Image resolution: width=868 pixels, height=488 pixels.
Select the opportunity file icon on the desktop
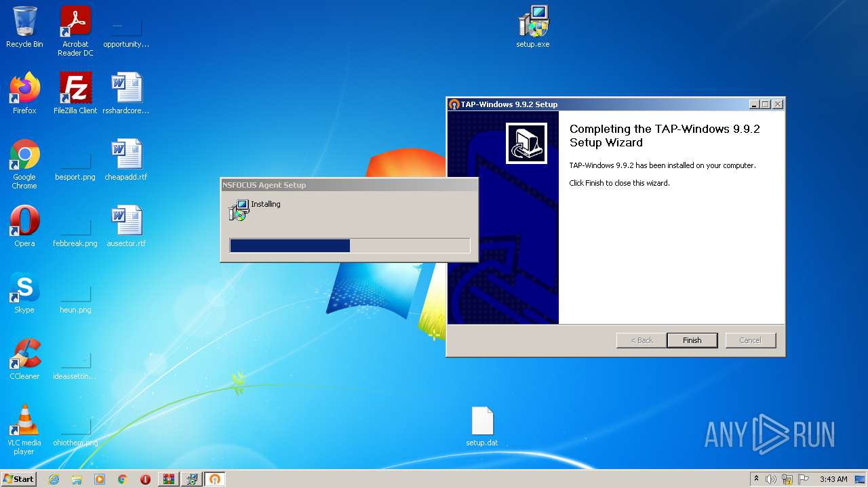126,27
